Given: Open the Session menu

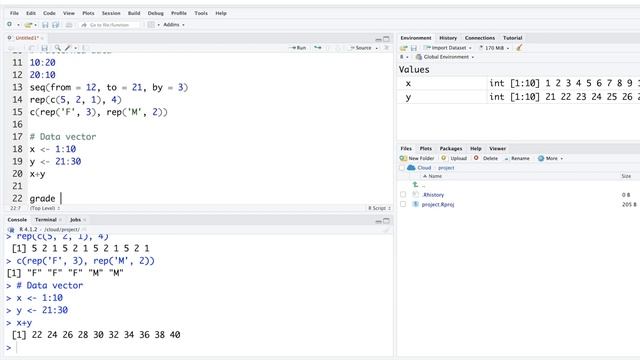Looking at the screenshot, I should [x=111, y=13].
